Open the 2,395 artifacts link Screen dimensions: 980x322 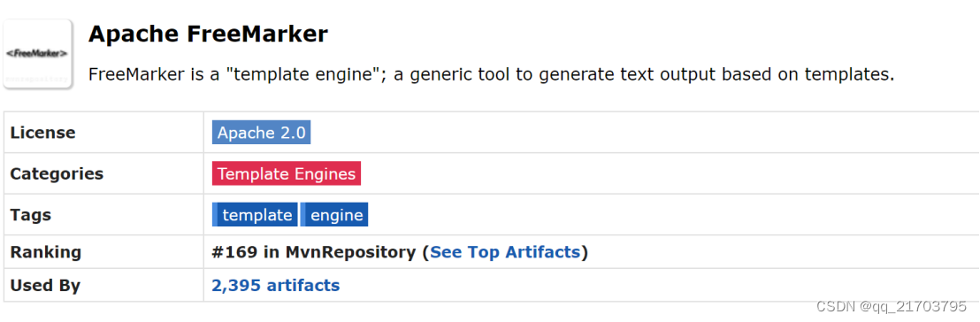coord(276,286)
